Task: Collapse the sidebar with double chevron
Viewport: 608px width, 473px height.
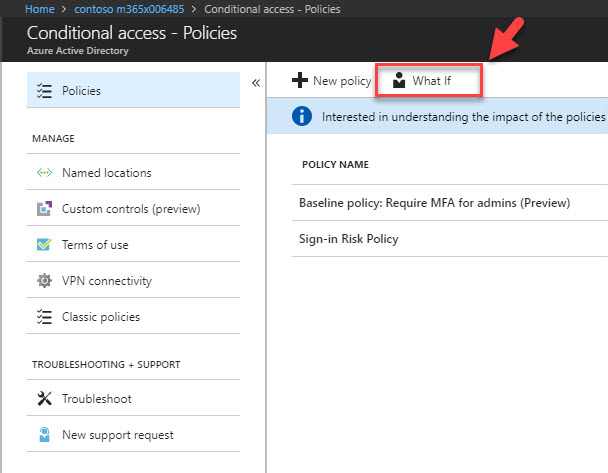Action: click(x=256, y=83)
